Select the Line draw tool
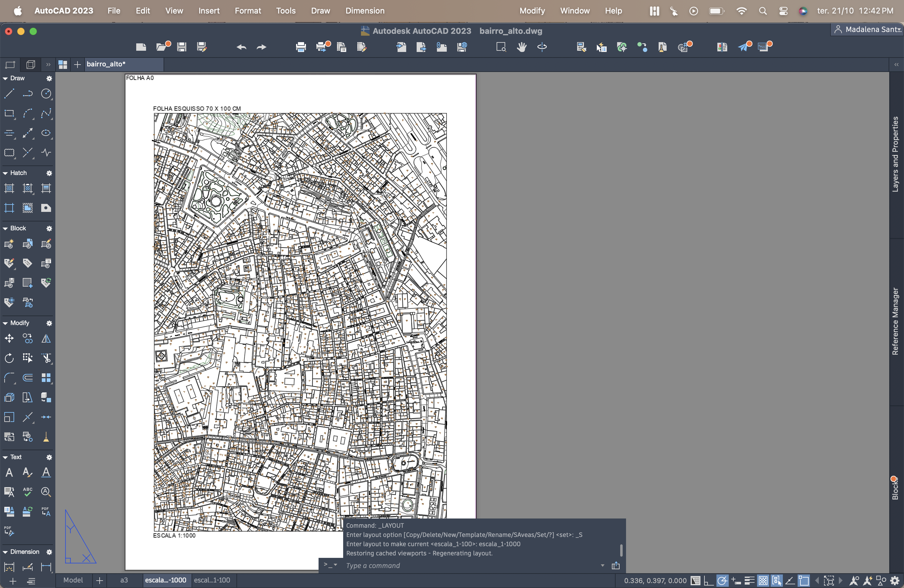This screenshot has width=904, height=588. 9,93
